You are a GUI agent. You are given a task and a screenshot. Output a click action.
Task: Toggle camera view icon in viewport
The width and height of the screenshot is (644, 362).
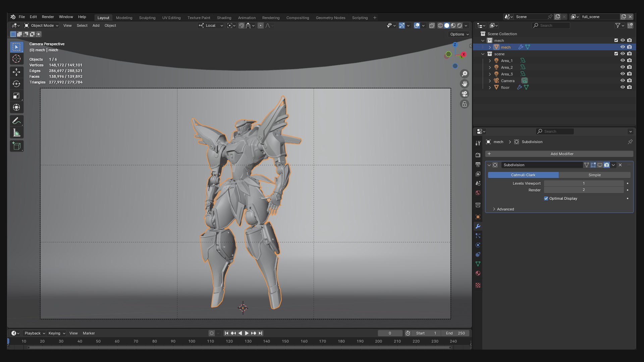465,94
